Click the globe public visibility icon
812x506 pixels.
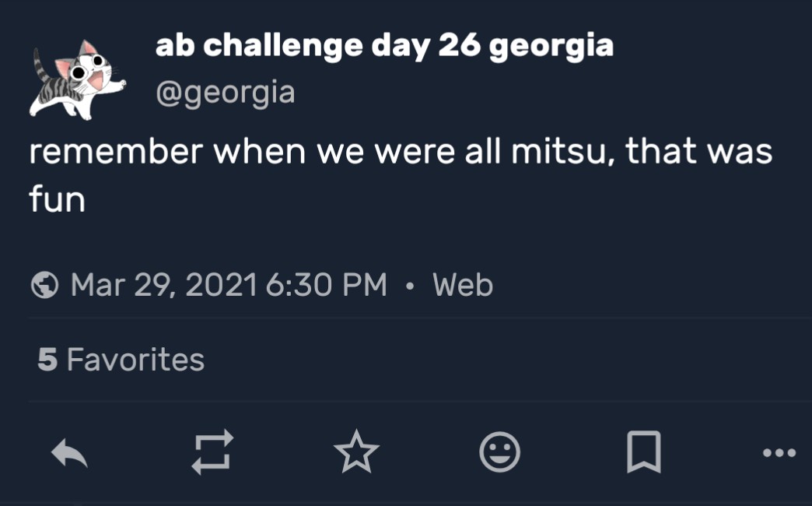(x=45, y=285)
